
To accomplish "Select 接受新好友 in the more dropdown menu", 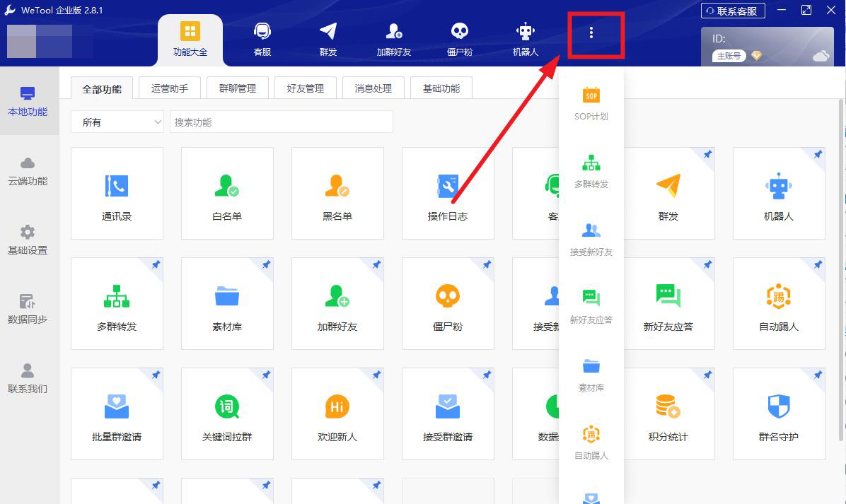I will (x=591, y=240).
